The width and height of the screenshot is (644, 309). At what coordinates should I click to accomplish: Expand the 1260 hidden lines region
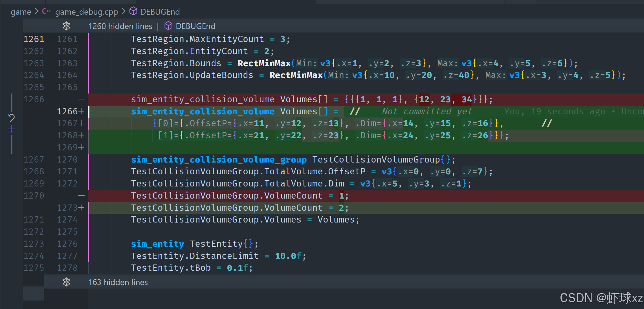pyautogui.click(x=120, y=26)
